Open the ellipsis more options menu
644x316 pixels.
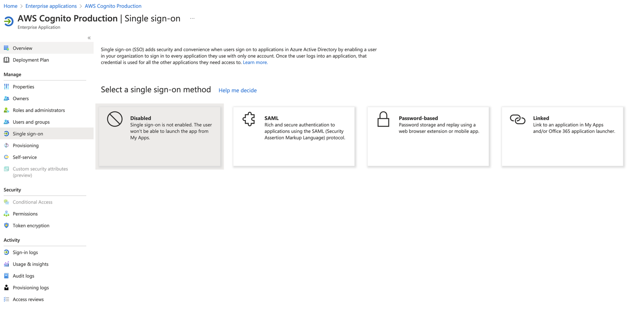coord(192,18)
